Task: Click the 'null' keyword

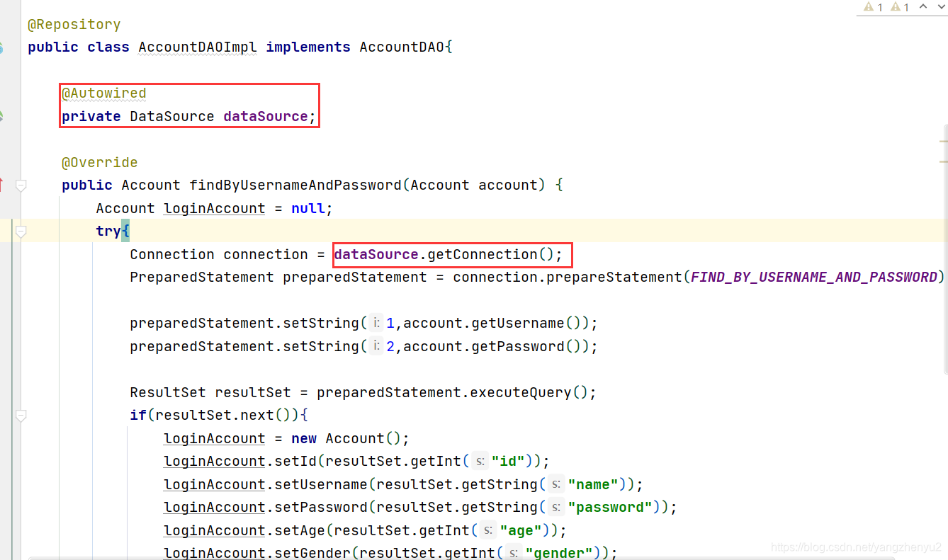Action: 308,209
